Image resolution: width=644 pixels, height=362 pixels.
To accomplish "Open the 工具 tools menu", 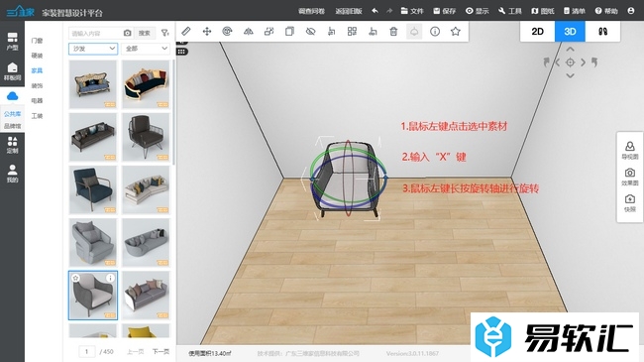I will click(x=509, y=11).
